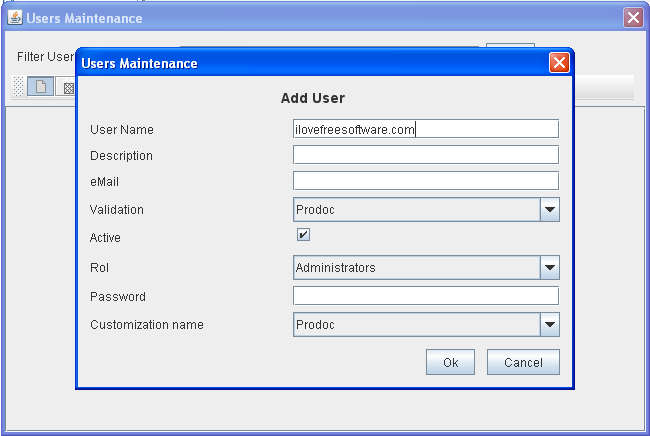Viewport: 650px width, 436px height.
Task: Click the new user document toolbar icon
Action: pyautogui.click(x=41, y=87)
